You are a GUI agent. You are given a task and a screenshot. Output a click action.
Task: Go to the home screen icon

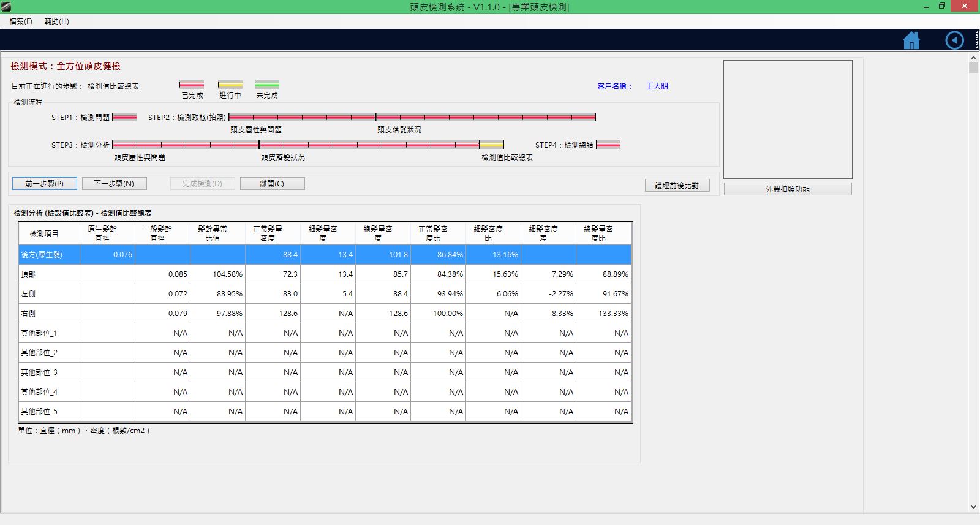click(911, 40)
